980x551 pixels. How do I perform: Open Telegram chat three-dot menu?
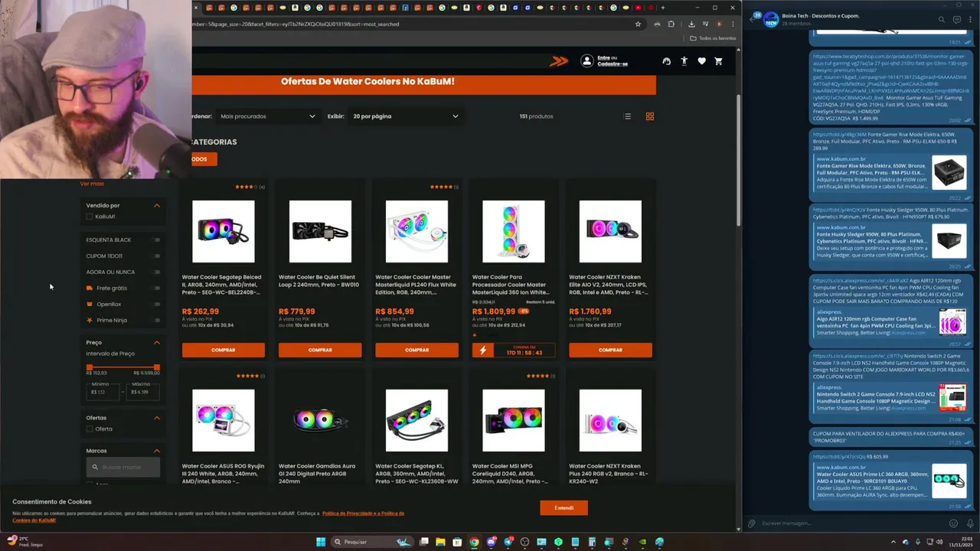click(x=970, y=19)
